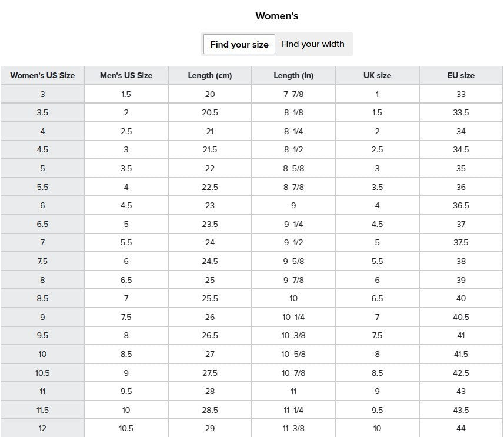Screen dimensions: 504x437
Task: Click the EU size 44 cell
Action: pyautogui.click(x=461, y=428)
